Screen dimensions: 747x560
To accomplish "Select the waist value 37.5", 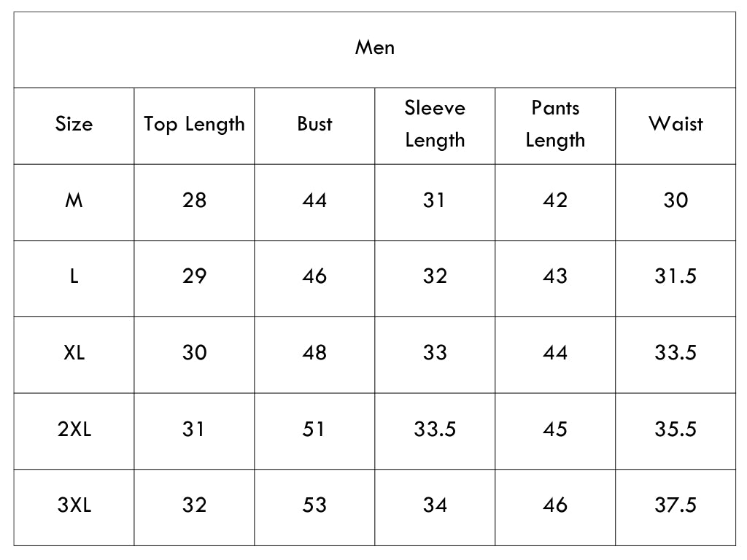I will coord(676,505).
